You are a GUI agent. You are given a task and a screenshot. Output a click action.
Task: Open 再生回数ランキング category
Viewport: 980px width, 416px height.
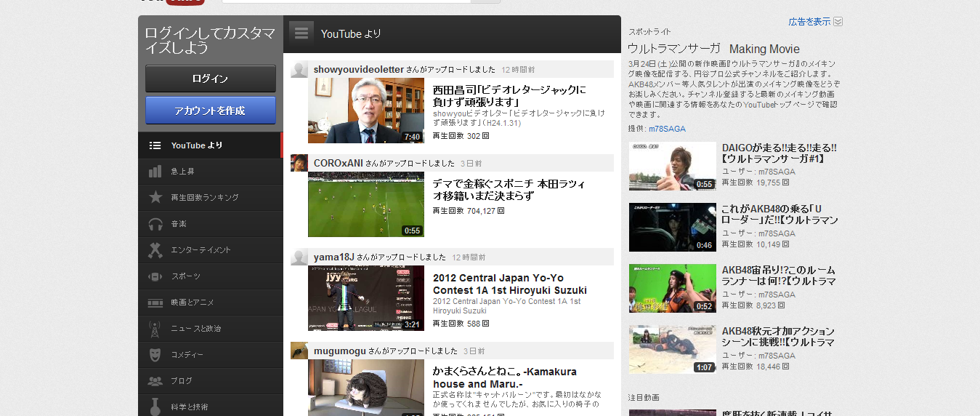click(x=211, y=198)
